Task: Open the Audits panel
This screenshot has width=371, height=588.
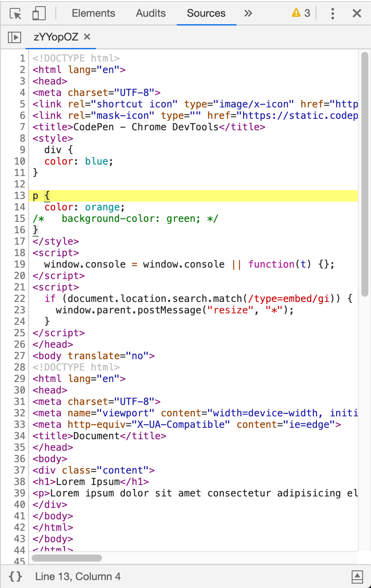Action: [150, 13]
